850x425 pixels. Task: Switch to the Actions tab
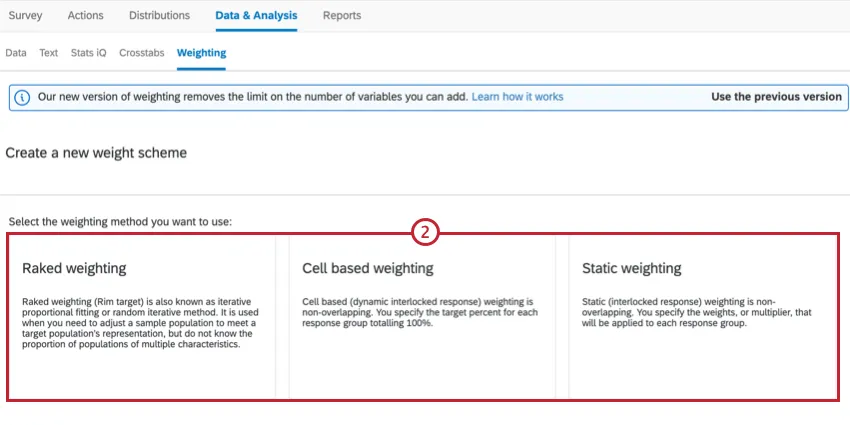(x=86, y=16)
